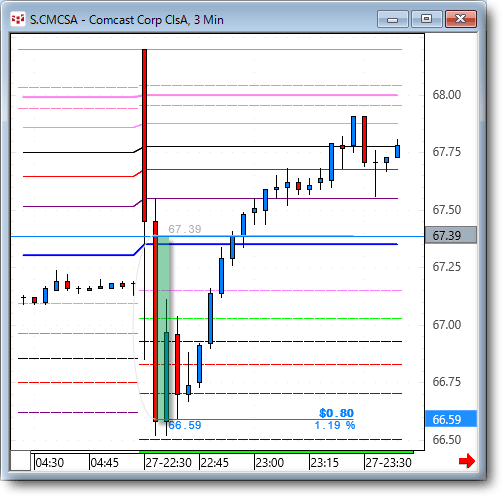The image size is (504, 498).
Task: Click the small box left of time axis
Action: pos(21,461)
